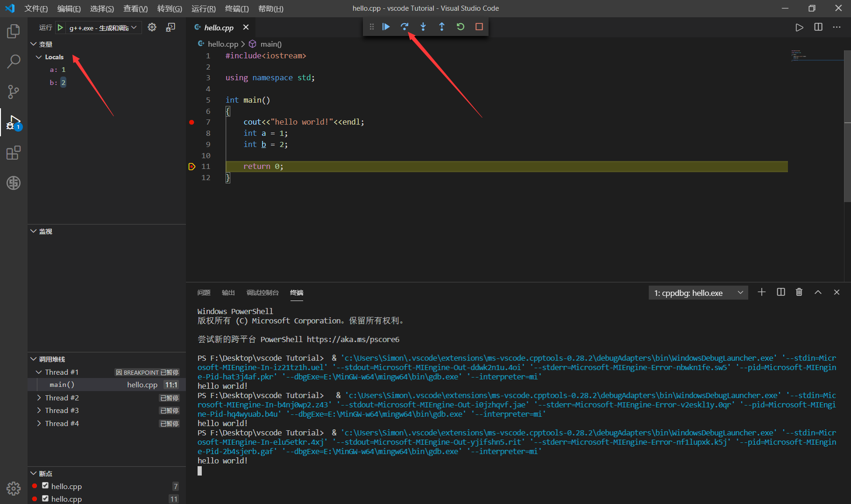The height and width of the screenshot is (504, 851).
Task: Collapse the 调用堆栈 section
Action: [x=34, y=359]
